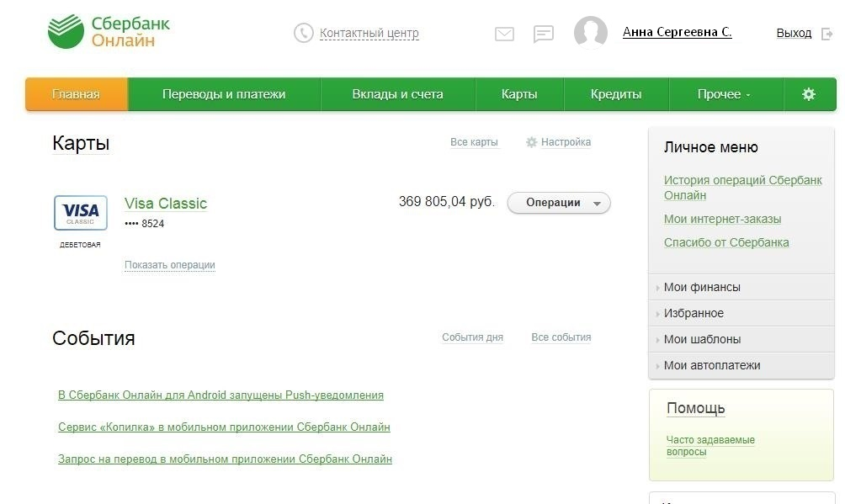The height and width of the screenshot is (504, 845).
Task: Open card settings via Настройка gear
Action: 531,142
